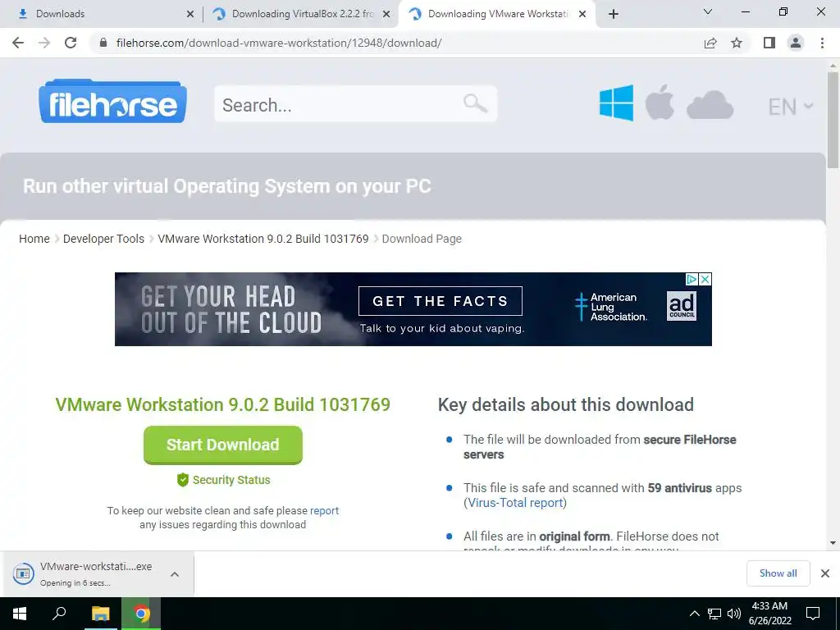
Task: Expand the download item options arrow
Action: click(175, 574)
